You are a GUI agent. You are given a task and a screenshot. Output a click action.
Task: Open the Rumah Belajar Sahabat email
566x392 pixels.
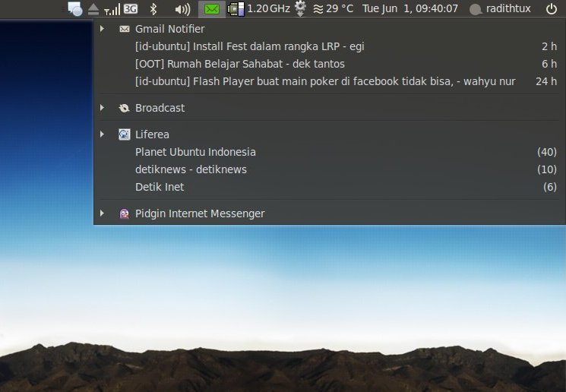[x=329, y=64]
